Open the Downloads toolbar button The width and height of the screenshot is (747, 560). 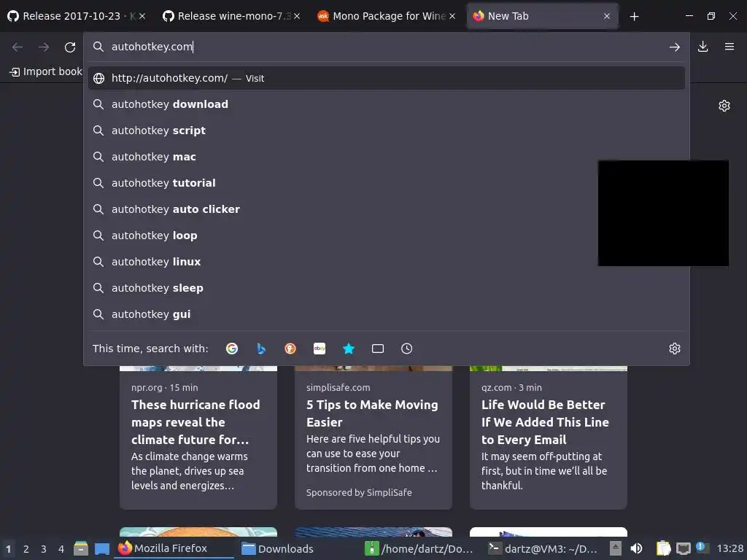703,47
